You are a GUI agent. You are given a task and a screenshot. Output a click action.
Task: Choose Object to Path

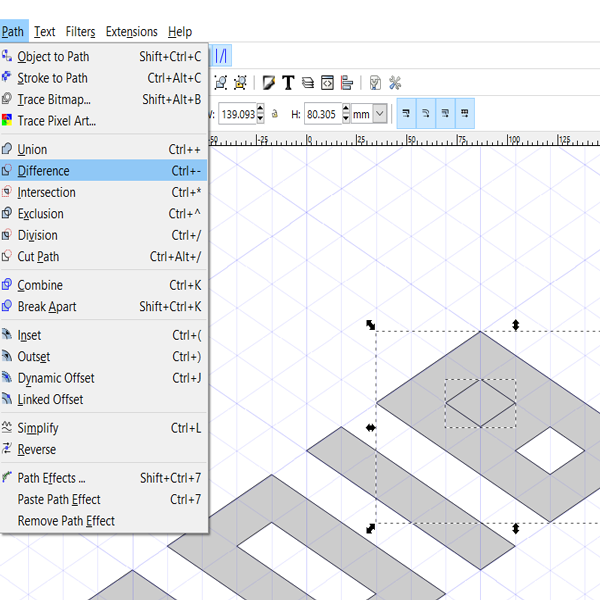click(103, 57)
